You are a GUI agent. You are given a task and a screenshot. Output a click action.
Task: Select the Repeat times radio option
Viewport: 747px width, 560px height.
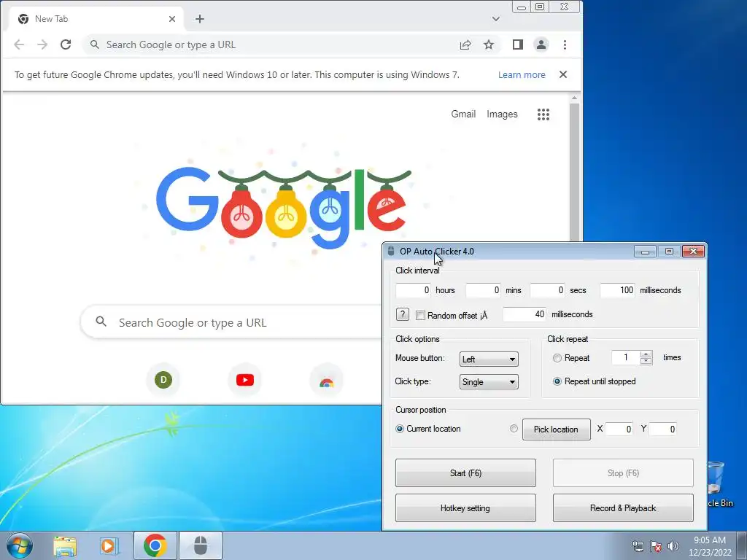point(557,358)
